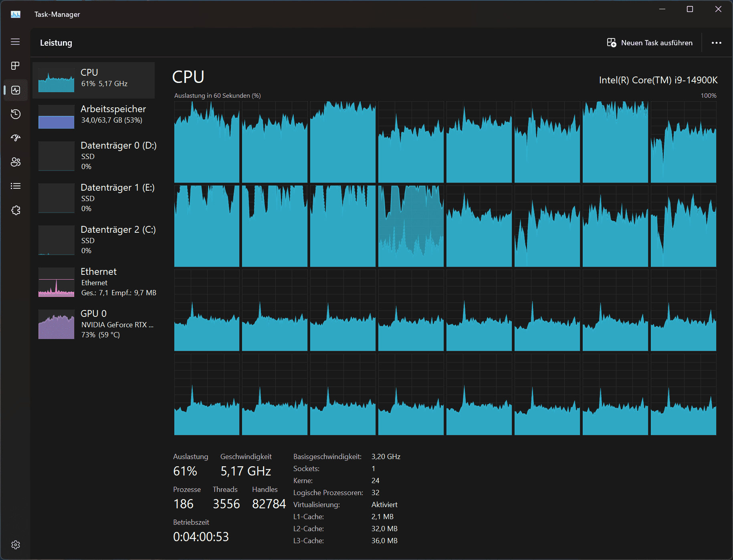This screenshot has height=560, width=733.
Task: Open the Details list icon
Action: pos(15,186)
